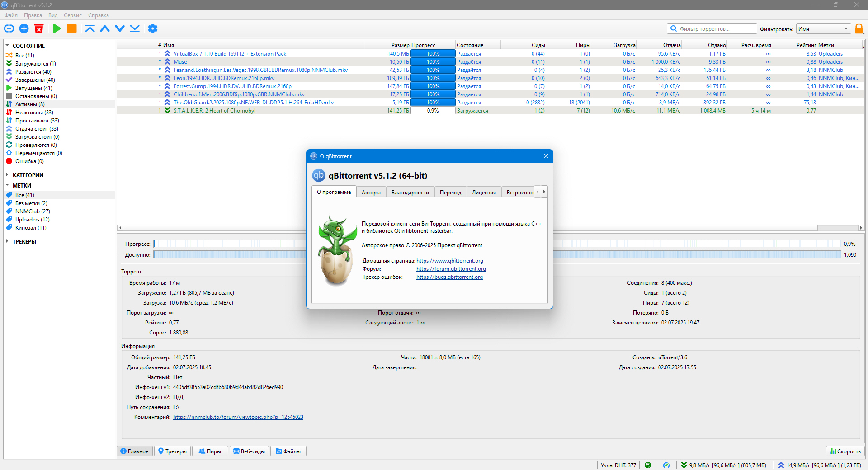This screenshot has height=470, width=868.
Task: Open the Сервис menu
Action: tap(73, 15)
